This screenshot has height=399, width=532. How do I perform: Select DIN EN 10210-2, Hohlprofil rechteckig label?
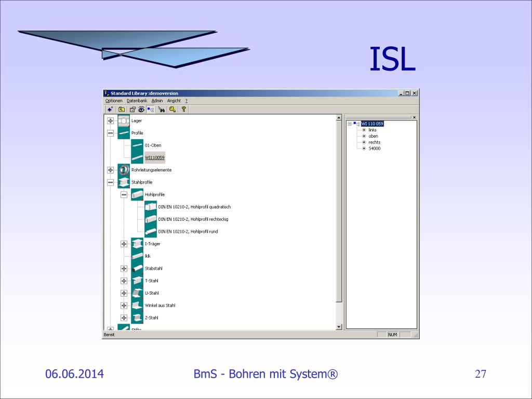(193, 219)
